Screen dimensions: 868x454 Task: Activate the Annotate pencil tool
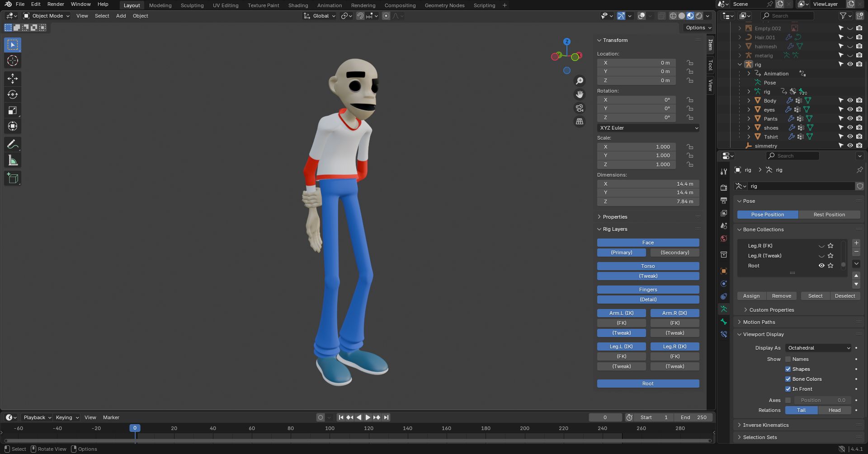[13, 145]
